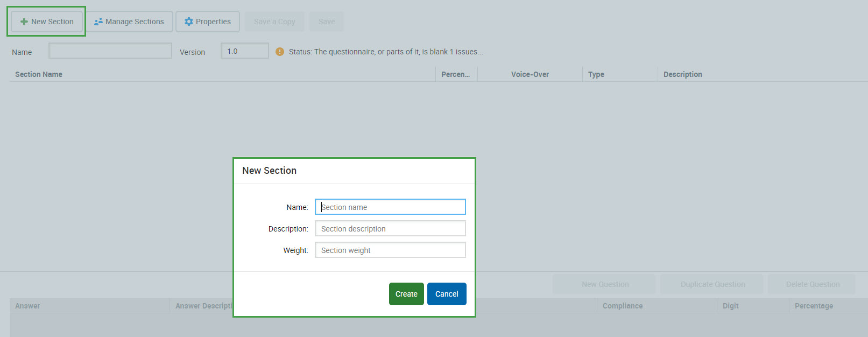Click the Voice-Over column header
Image resolution: width=868 pixels, height=337 pixels.
pos(530,74)
